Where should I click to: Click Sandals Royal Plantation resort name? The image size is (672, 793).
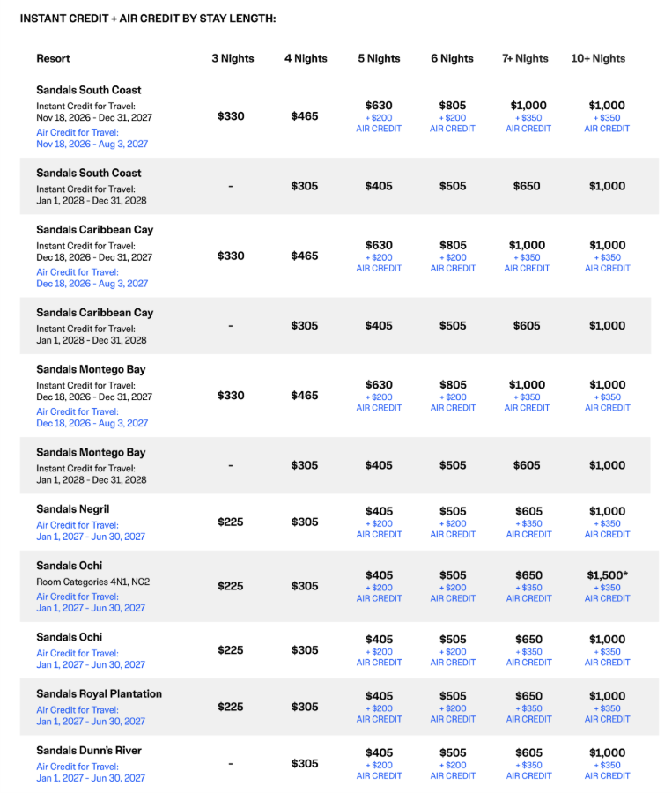click(x=100, y=694)
